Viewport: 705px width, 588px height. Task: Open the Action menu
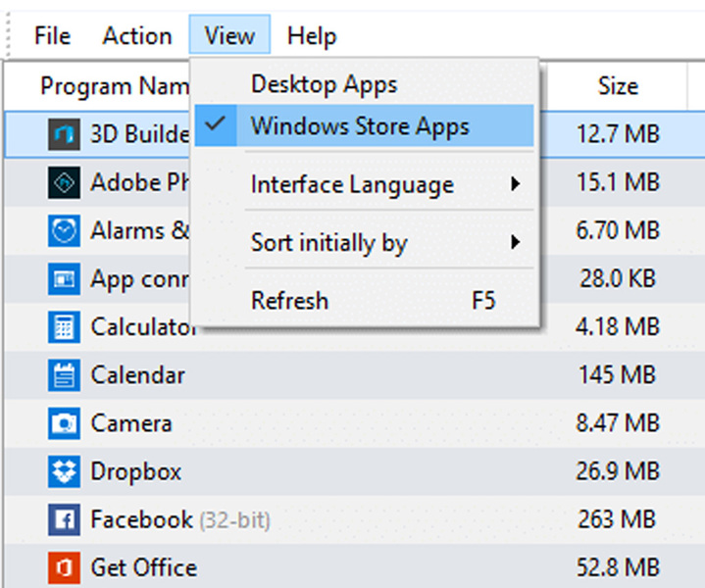(137, 35)
